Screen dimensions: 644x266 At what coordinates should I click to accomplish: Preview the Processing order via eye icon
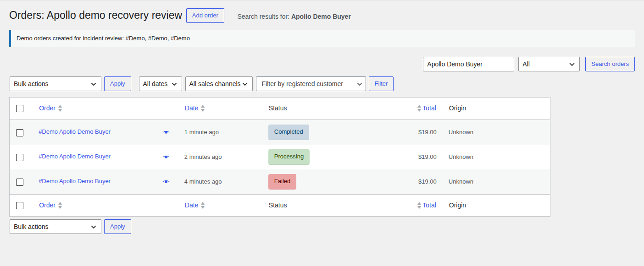pyautogui.click(x=166, y=157)
